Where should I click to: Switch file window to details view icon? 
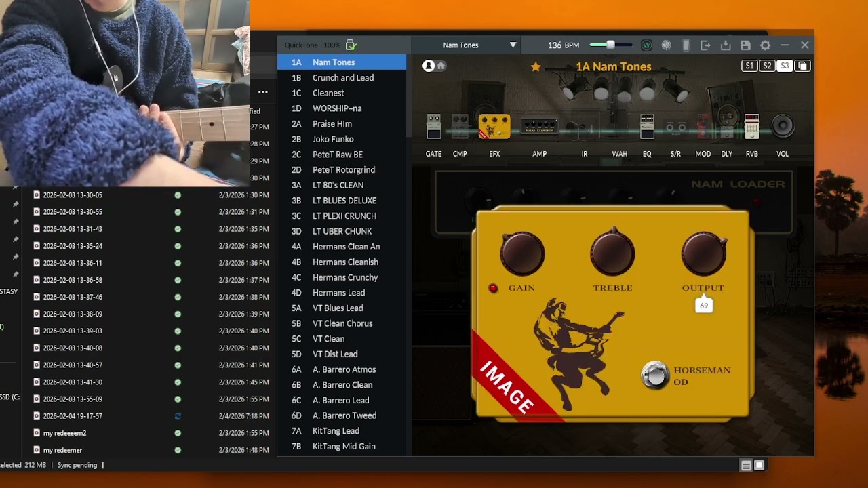746,466
